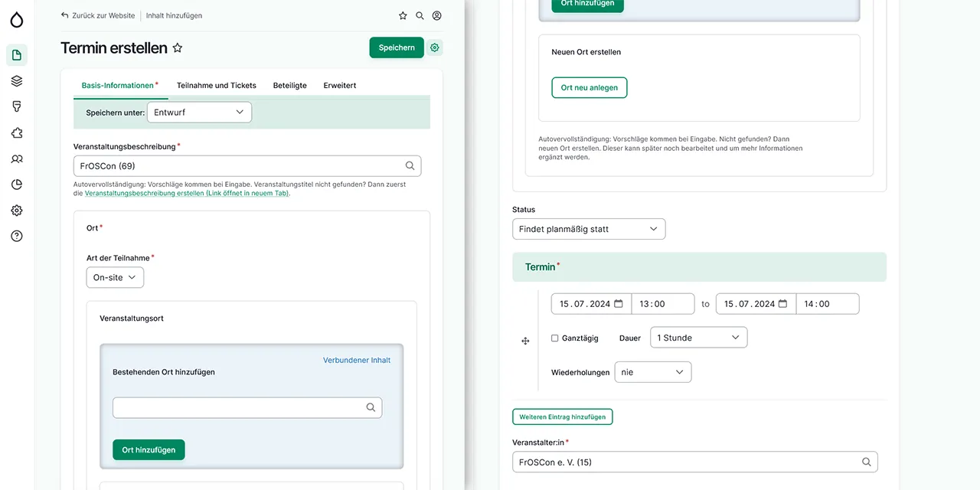The height and width of the screenshot is (490, 980).
Task: Open the user account icon
Action: [436, 15]
